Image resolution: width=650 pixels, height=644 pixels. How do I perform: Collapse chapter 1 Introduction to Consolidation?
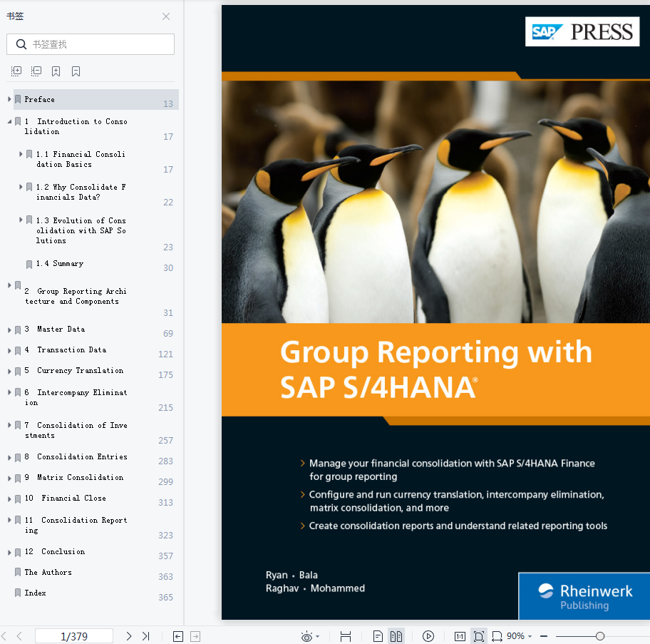click(9, 121)
